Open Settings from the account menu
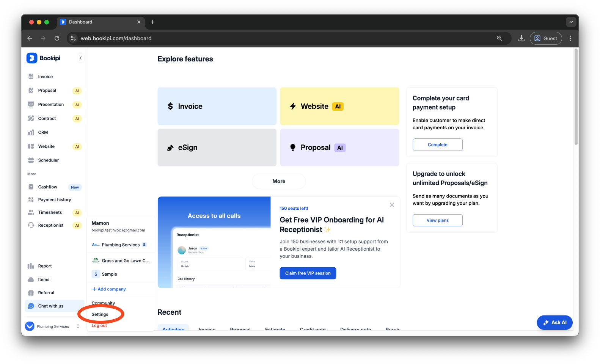 100,314
